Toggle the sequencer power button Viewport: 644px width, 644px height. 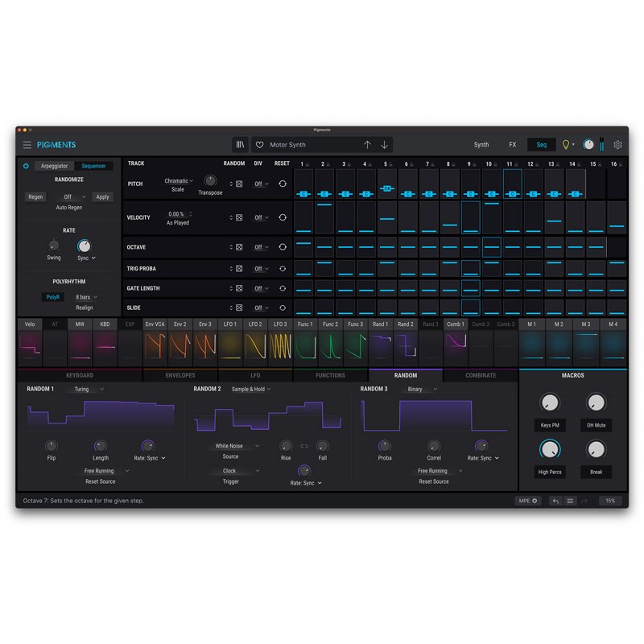point(26,166)
